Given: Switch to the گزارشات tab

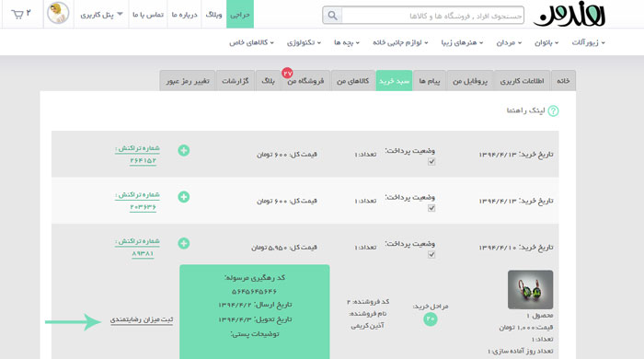Looking at the screenshot, I should tap(236, 80).
